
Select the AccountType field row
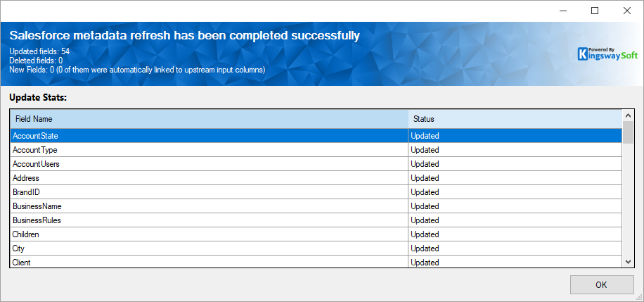[316, 150]
